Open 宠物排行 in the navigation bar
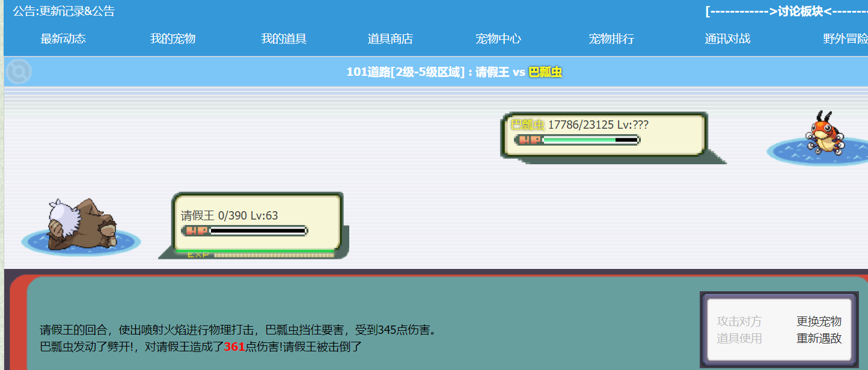 [611, 39]
